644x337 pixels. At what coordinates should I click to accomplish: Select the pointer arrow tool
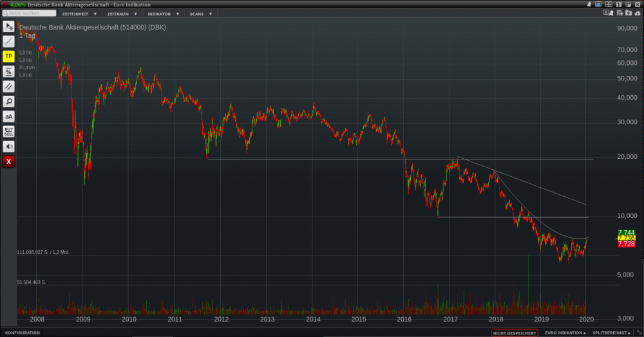8,26
